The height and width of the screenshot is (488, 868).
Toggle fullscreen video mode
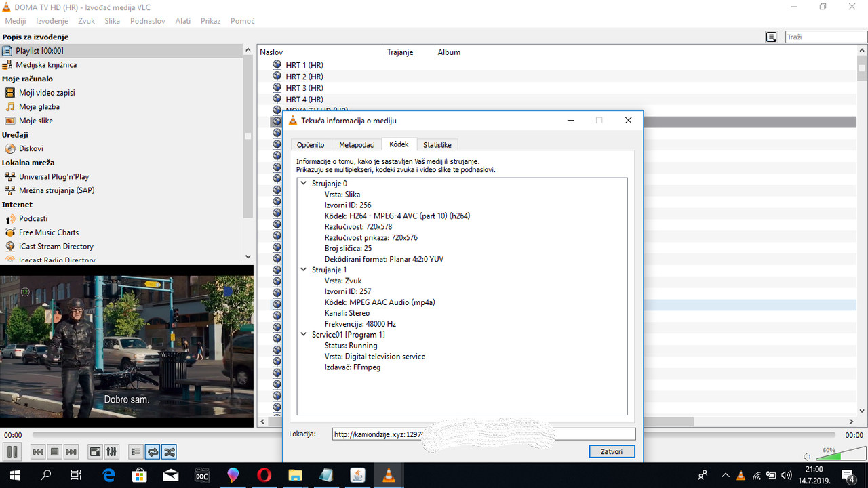click(x=96, y=451)
